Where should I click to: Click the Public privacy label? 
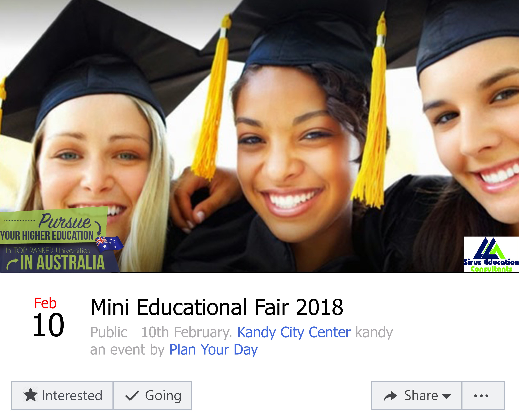click(x=109, y=332)
